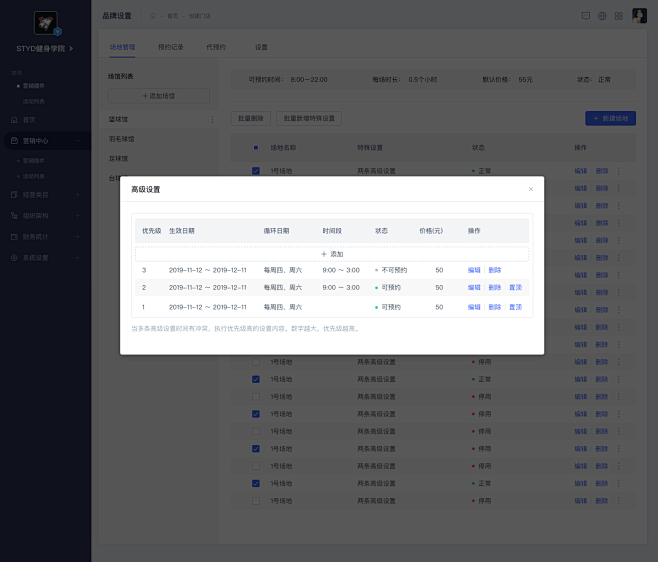Click 置顶 for the priority 1 rule
Screen dimensions: 658x562
(515, 307)
